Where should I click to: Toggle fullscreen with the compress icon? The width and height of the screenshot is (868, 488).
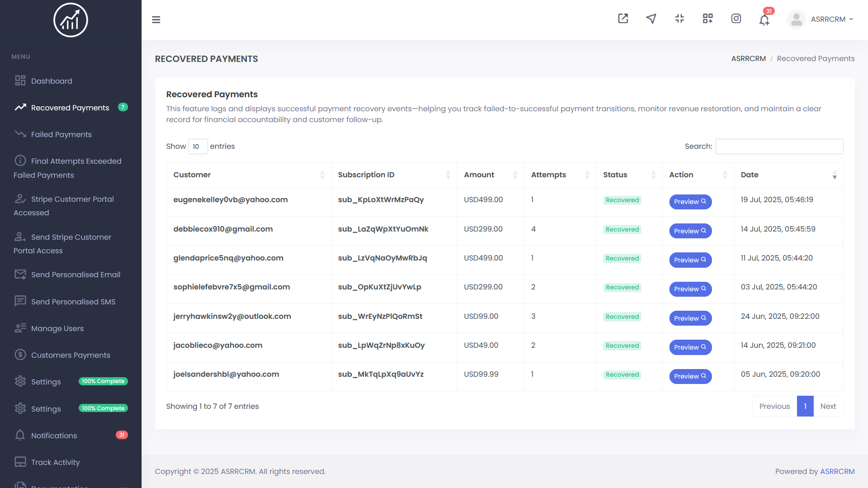679,19
